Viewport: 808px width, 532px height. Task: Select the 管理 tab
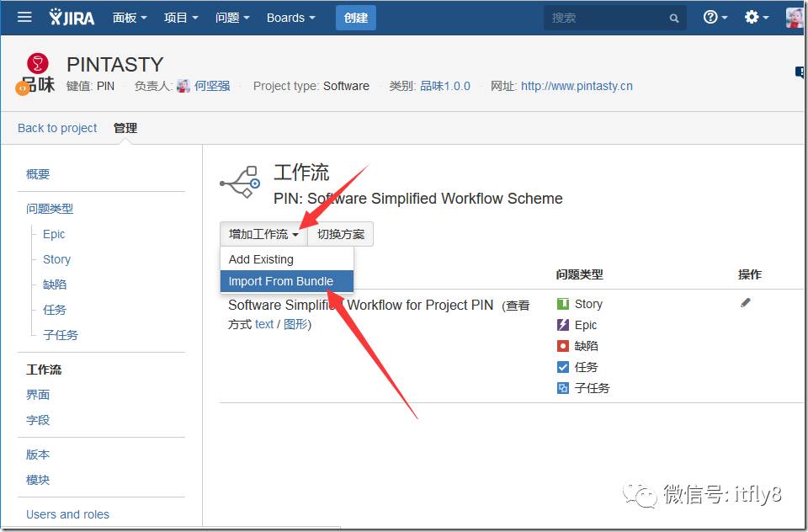click(x=125, y=128)
